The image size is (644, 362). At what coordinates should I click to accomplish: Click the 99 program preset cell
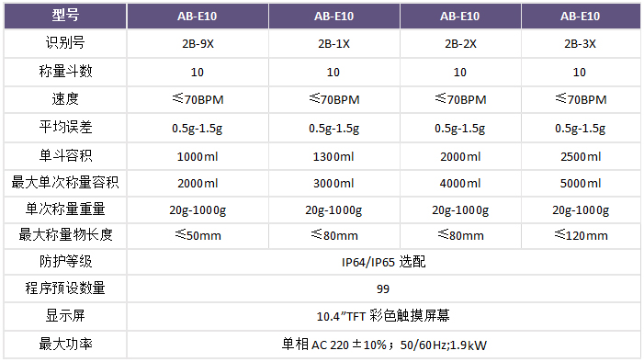384,288
